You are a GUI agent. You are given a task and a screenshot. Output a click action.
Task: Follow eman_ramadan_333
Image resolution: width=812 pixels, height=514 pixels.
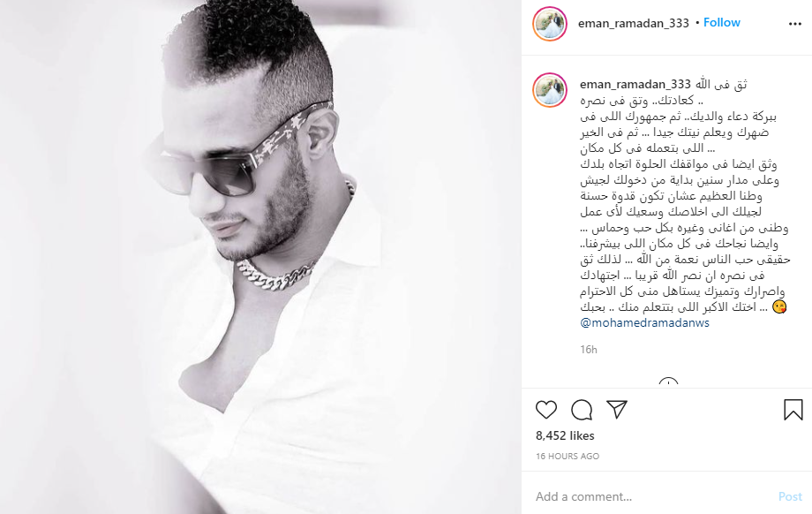(x=721, y=23)
